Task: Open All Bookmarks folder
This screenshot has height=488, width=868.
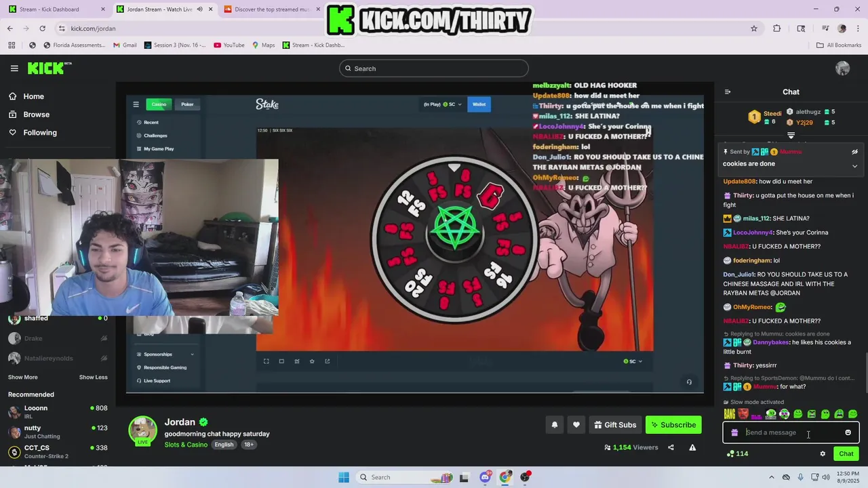Action: pyautogui.click(x=838, y=45)
